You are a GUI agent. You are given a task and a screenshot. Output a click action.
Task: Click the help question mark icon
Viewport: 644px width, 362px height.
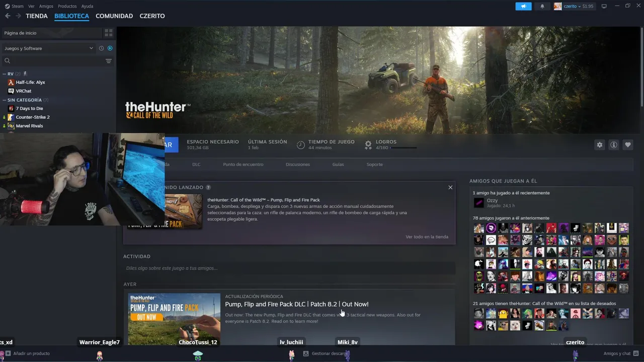click(x=208, y=187)
